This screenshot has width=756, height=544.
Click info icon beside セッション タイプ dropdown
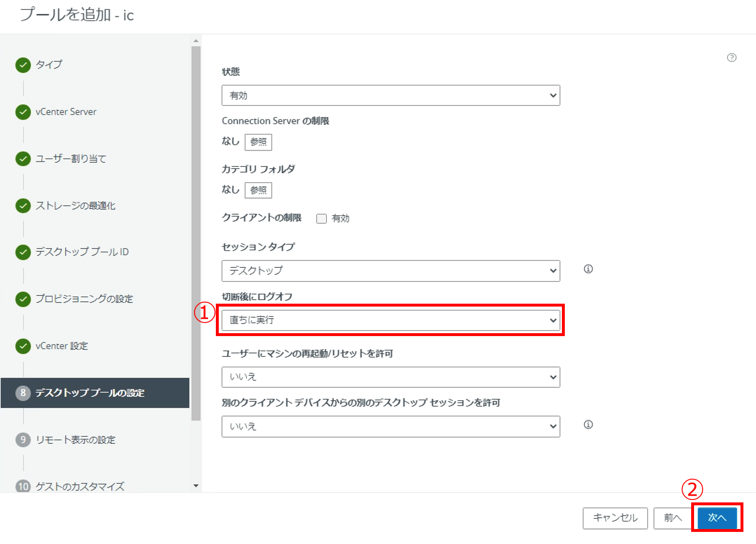click(588, 269)
